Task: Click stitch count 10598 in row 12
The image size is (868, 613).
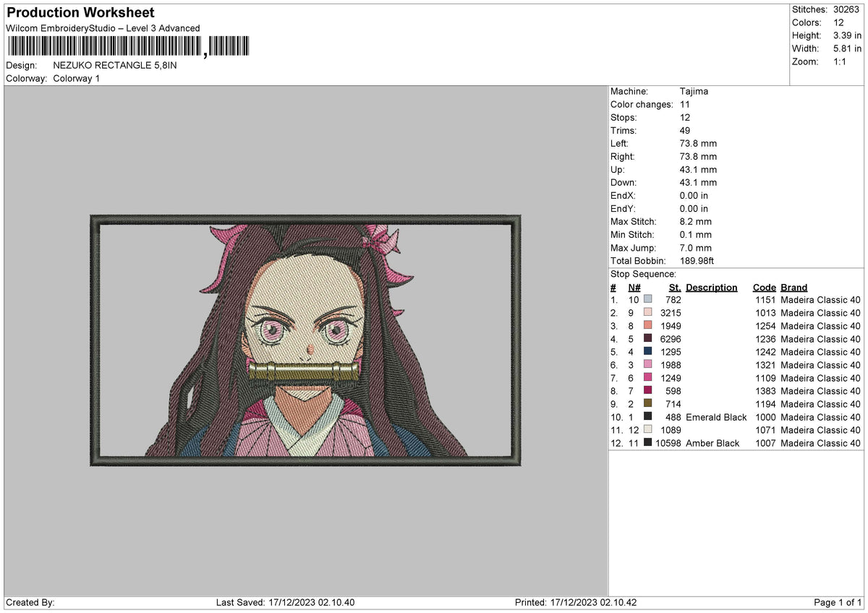Action: (x=668, y=443)
